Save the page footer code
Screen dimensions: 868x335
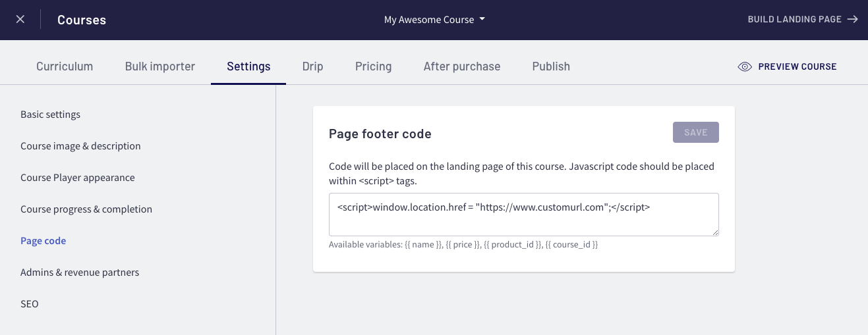coord(696,132)
